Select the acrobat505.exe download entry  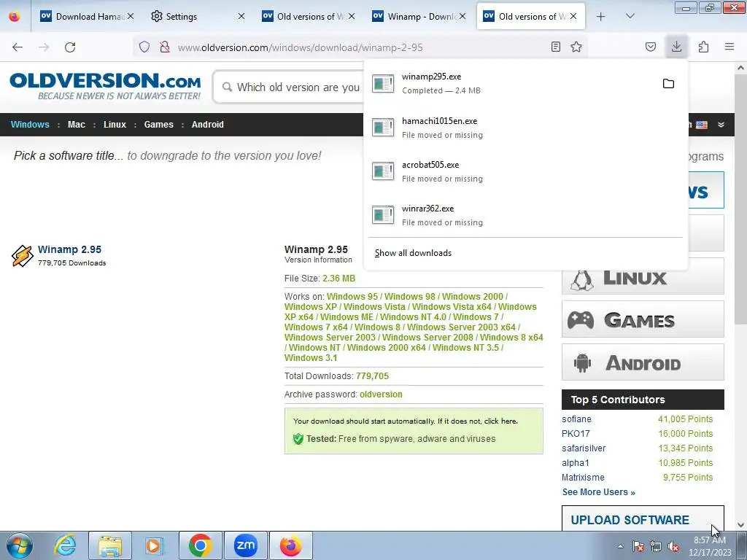[526, 171]
